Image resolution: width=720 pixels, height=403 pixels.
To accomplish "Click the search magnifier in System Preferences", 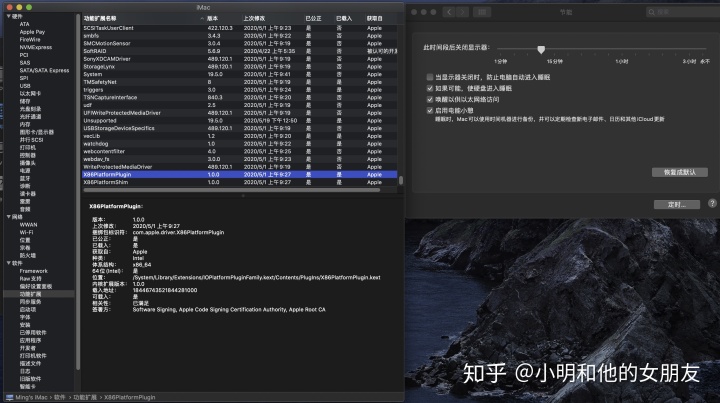I will coord(652,12).
